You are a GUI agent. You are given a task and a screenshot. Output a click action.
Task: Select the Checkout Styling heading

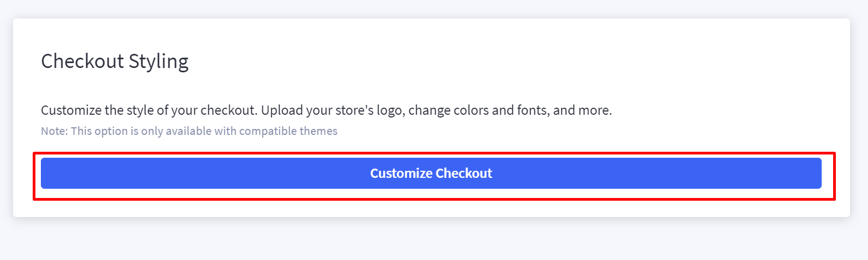pos(115,61)
